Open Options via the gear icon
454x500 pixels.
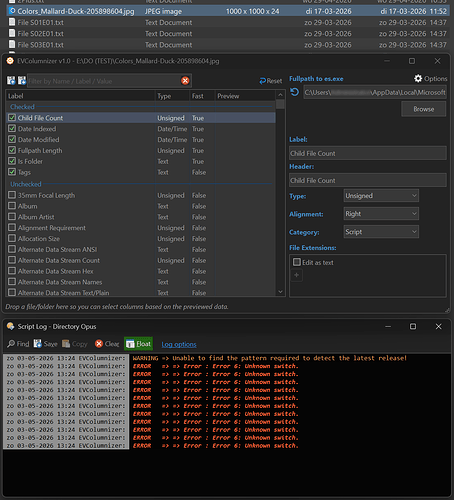tap(418, 78)
